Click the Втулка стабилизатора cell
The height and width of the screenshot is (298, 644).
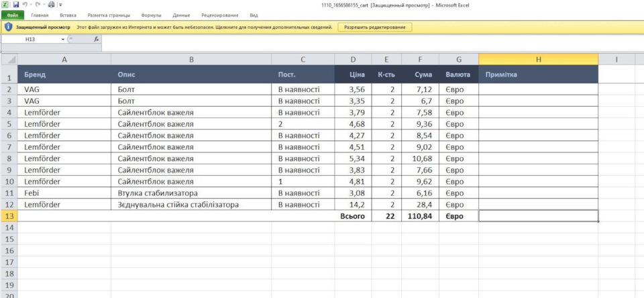(x=191, y=193)
